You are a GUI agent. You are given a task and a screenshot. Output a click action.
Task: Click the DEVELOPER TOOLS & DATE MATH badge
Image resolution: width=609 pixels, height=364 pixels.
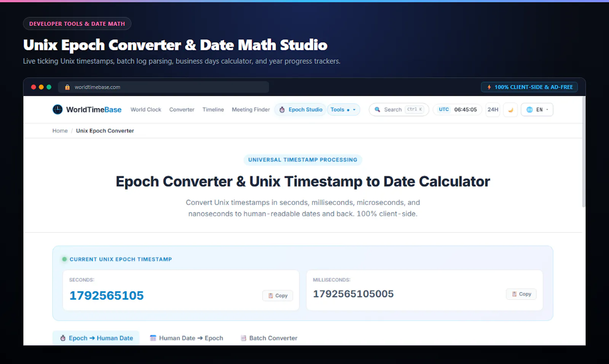pyautogui.click(x=77, y=24)
